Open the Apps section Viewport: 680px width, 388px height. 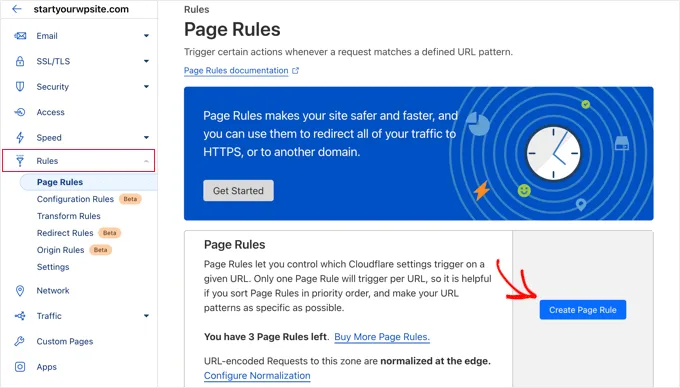[46, 367]
